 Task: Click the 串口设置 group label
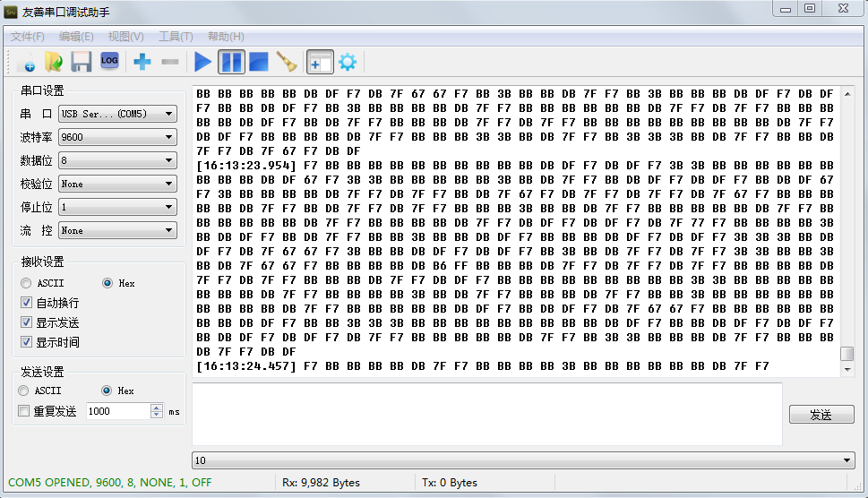pos(43,90)
